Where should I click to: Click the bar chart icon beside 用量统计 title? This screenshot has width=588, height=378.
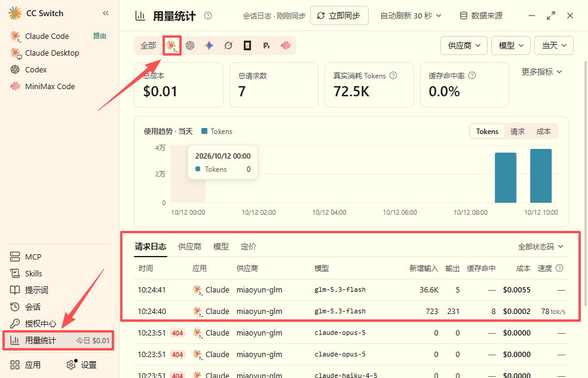click(140, 16)
